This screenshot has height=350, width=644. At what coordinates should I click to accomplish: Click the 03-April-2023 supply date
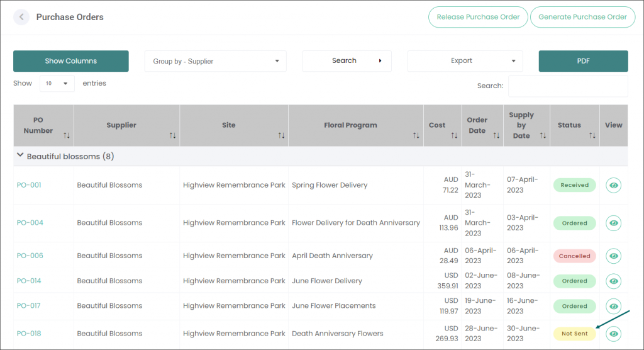coord(522,223)
